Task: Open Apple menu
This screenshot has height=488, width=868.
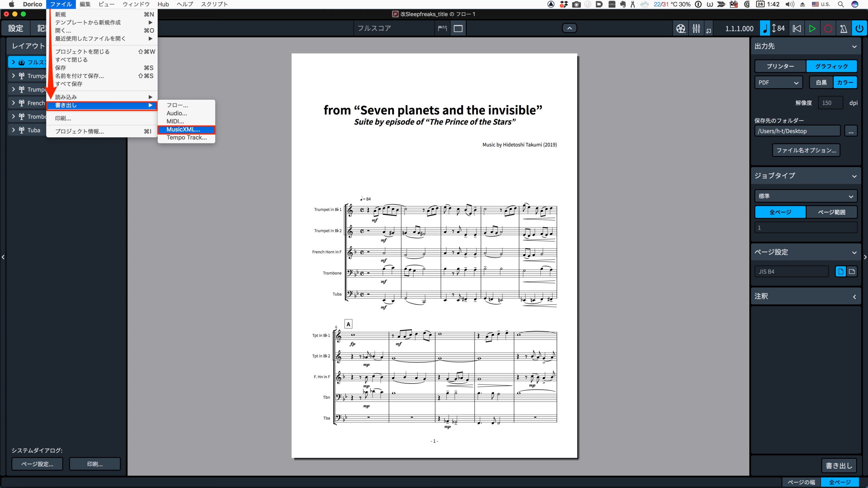Action: pyautogui.click(x=12, y=4)
